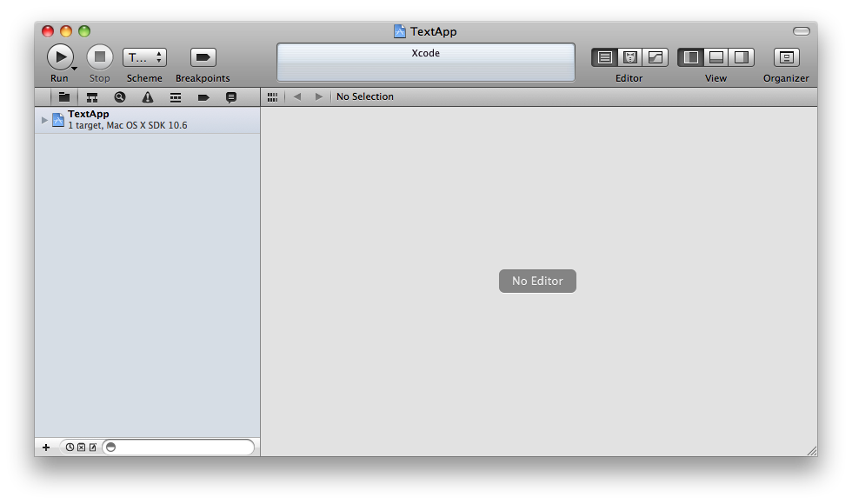The height and width of the screenshot is (504, 852).
Task: Switch to the Assistant editor
Action: (x=629, y=57)
